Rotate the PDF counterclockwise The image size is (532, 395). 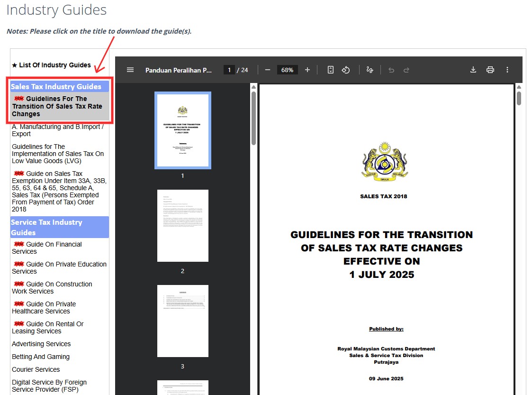coord(346,70)
